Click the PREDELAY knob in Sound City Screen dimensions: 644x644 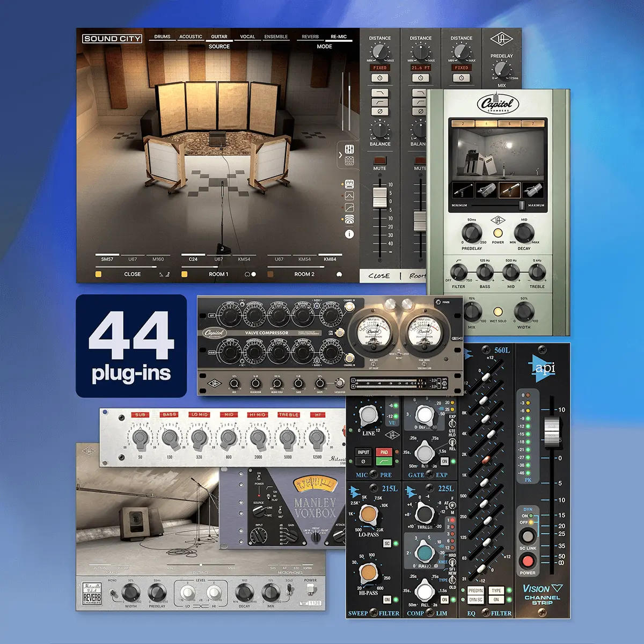[x=501, y=69]
